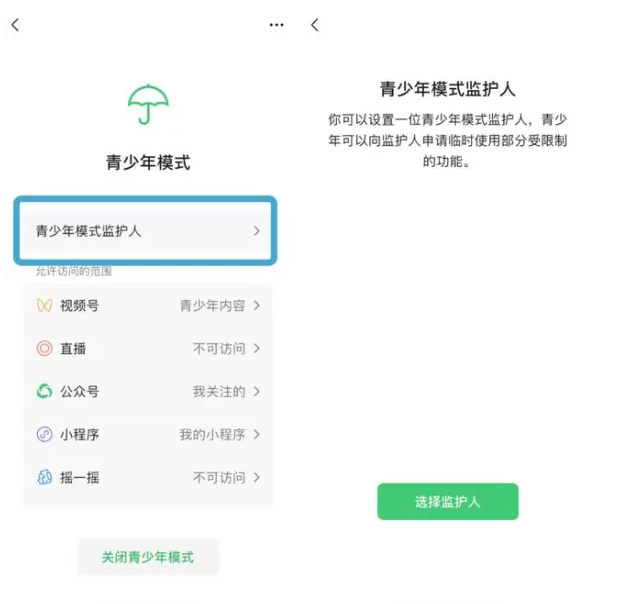Tap the green umbrella icon
The height and width of the screenshot is (604, 634).
(x=148, y=104)
